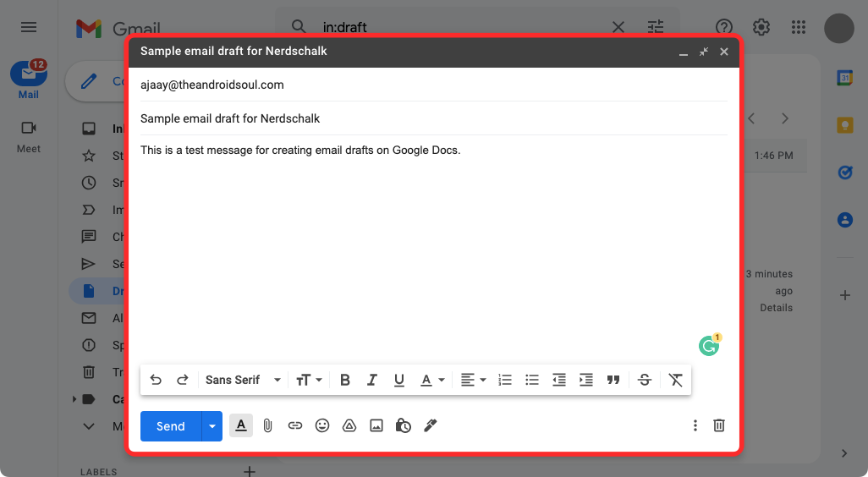The width and height of the screenshot is (868, 477).
Task: Open the Mail tab in left rail
Action: [28, 80]
